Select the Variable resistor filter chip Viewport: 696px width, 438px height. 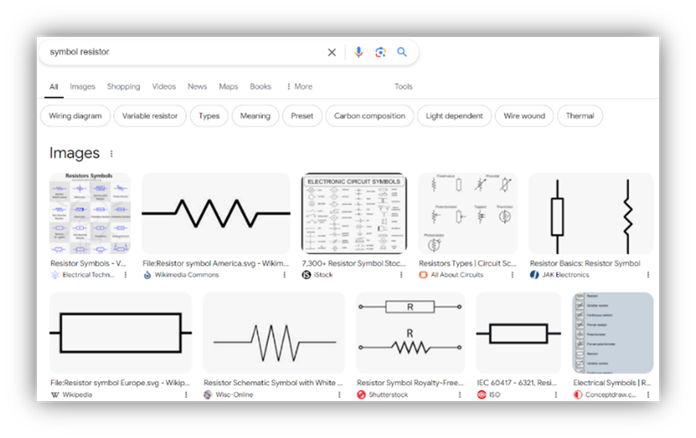click(x=150, y=116)
